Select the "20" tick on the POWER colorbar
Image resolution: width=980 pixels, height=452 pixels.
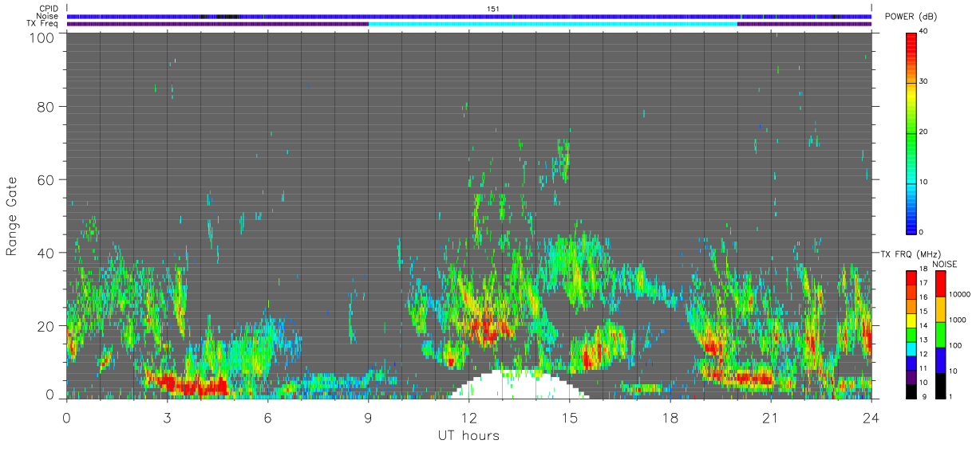tap(923, 132)
